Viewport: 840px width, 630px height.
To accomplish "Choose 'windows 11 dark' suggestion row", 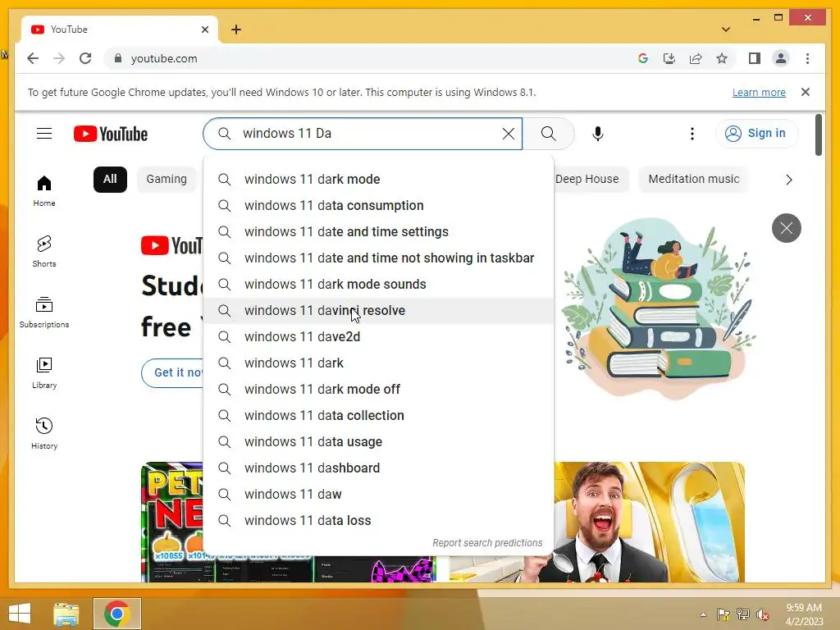I will (x=378, y=363).
